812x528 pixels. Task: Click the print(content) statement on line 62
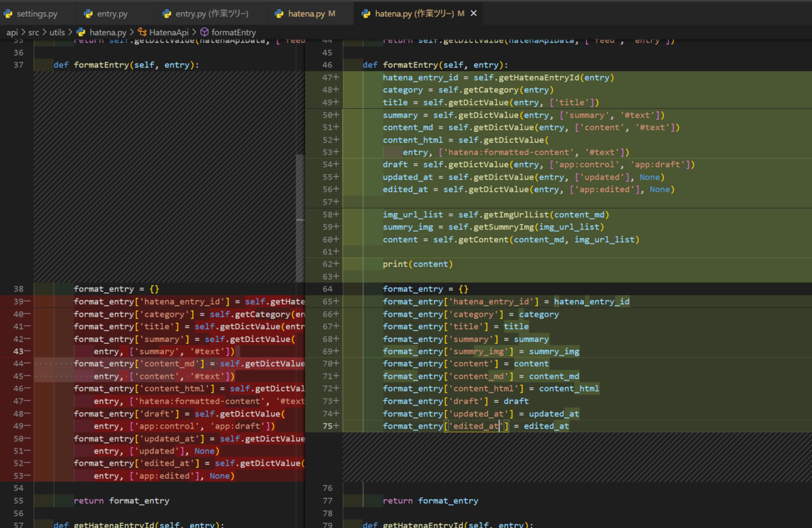click(x=418, y=264)
